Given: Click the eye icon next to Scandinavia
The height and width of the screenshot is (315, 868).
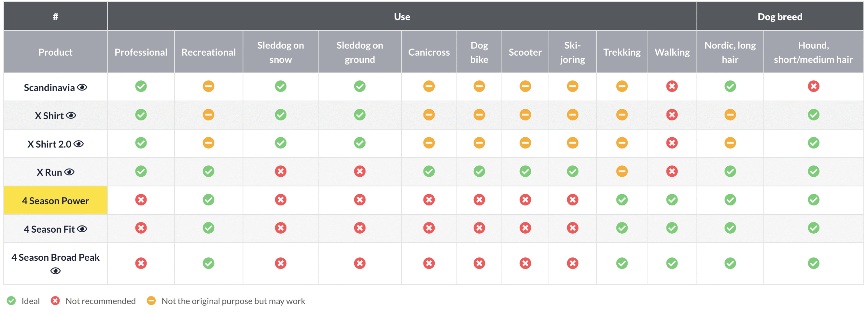Looking at the screenshot, I should tap(82, 87).
